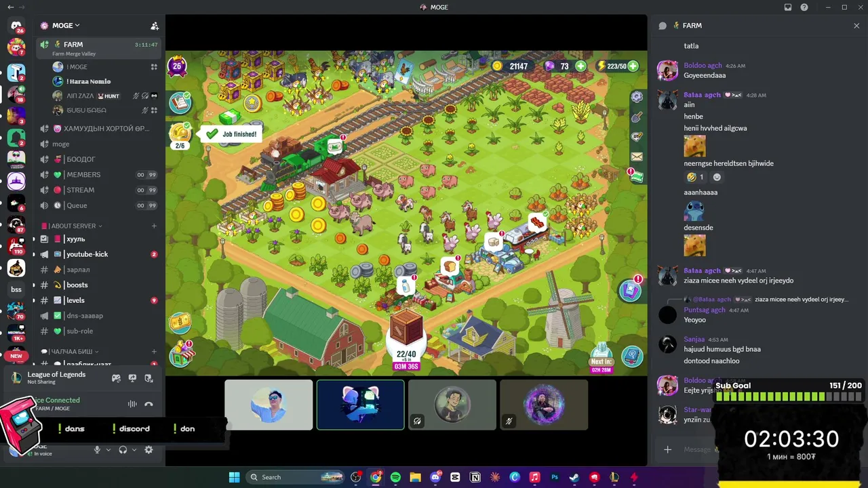Open the game settings gear icon
This screenshot has width=868, height=488.
click(637, 97)
